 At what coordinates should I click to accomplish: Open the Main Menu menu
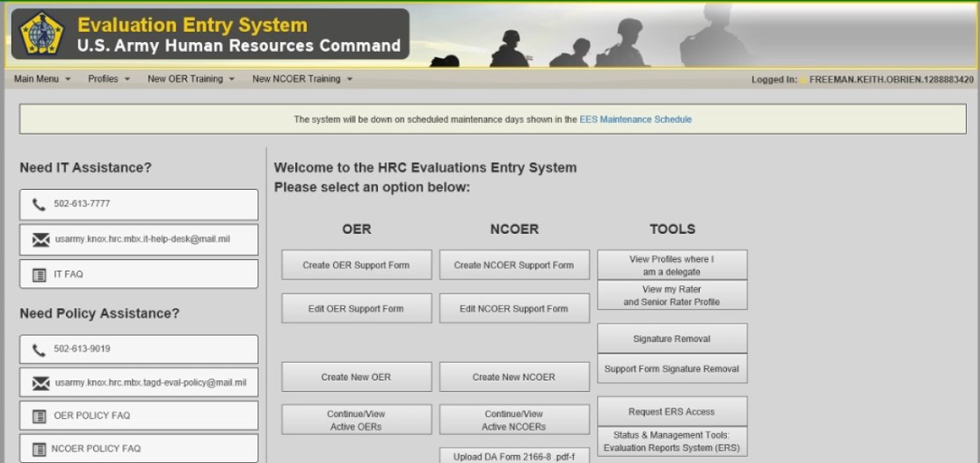point(42,79)
